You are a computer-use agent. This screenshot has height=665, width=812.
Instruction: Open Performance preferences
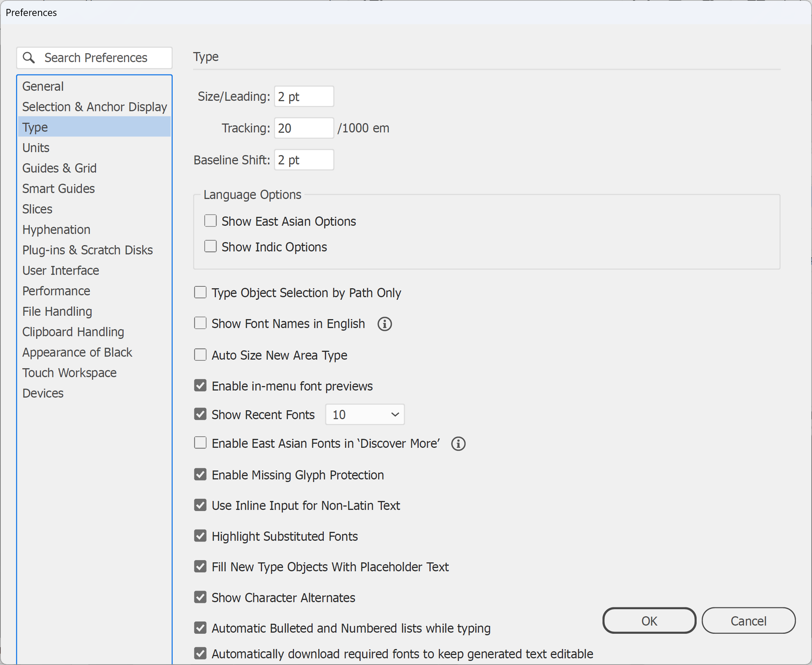pos(94,291)
